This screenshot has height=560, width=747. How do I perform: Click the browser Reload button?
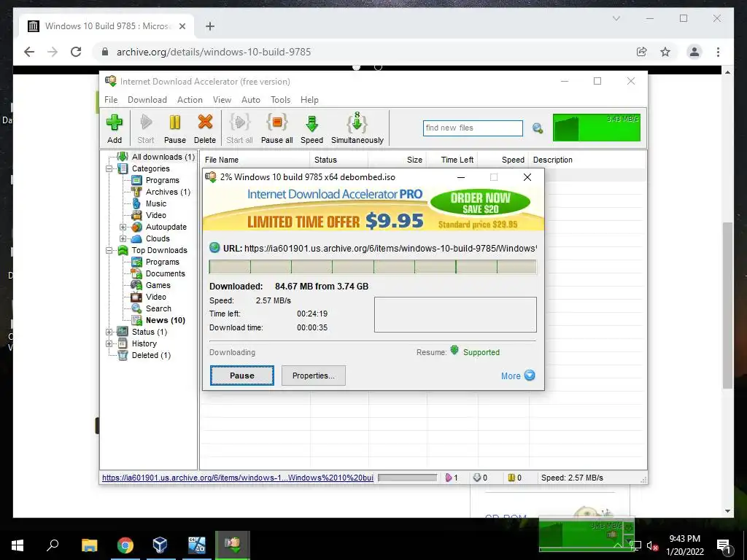point(76,52)
